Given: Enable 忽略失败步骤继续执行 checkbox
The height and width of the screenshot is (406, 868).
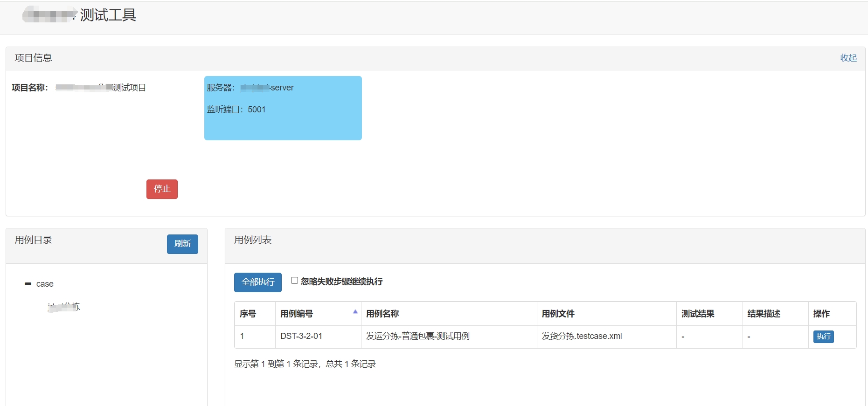Looking at the screenshot, I should tap(294, 281).
